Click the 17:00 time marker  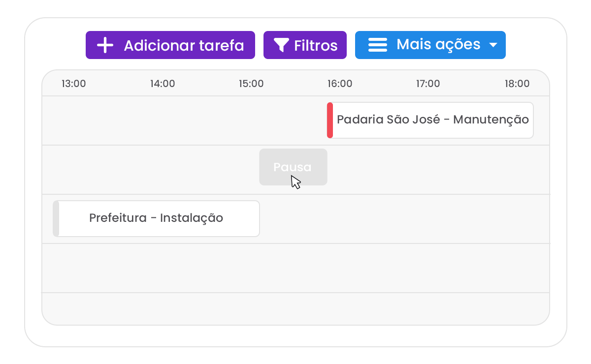coord(428,84)
